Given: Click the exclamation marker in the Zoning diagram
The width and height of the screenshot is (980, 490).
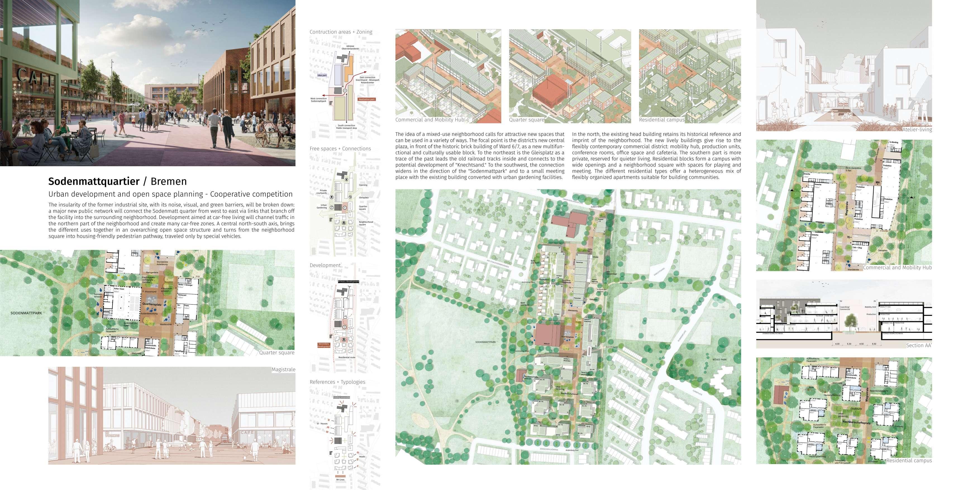Looking at the screenshot, I should point(345,91).
